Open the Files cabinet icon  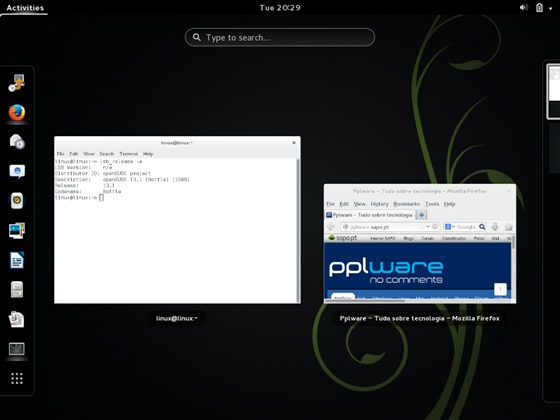tap(17, 289)
